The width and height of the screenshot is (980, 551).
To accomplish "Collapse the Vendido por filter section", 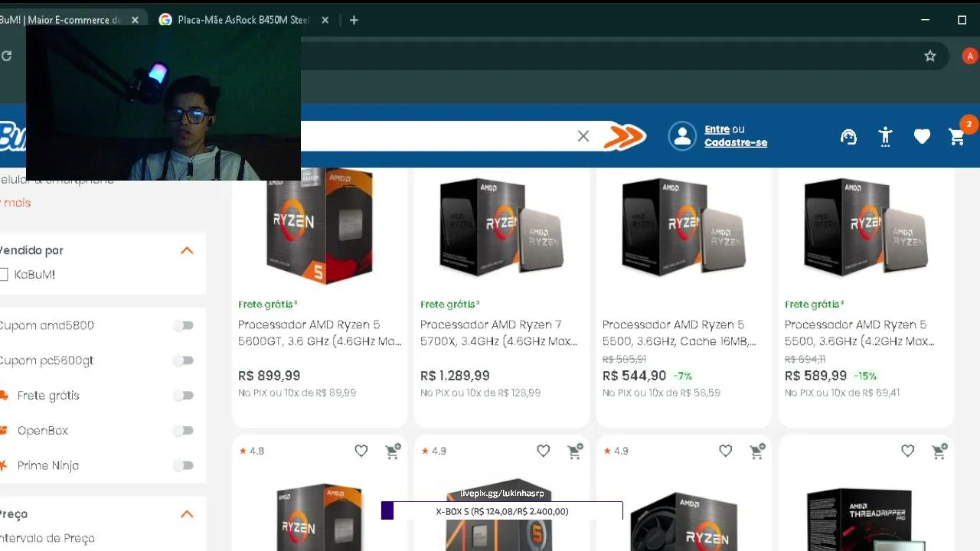I will pyautogui.click(x=187, y=250).
